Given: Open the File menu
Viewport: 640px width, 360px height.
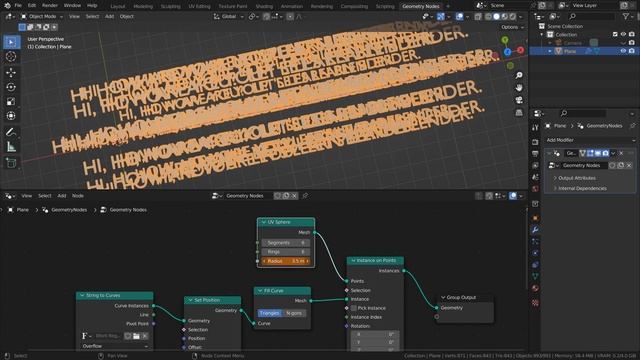Looking at the screenshot, I should click(x=18, y=6).
